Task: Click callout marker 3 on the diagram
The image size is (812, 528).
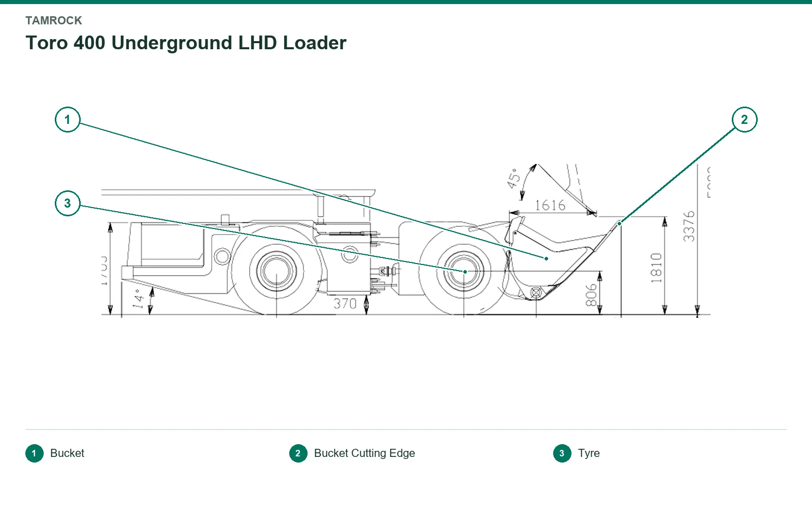Action: (67, 204)
